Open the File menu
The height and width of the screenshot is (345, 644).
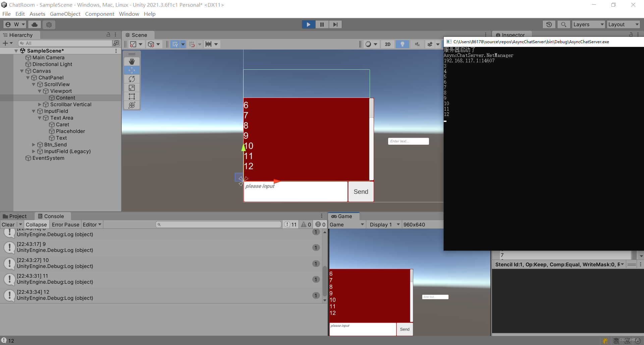[x=6, y=14]
